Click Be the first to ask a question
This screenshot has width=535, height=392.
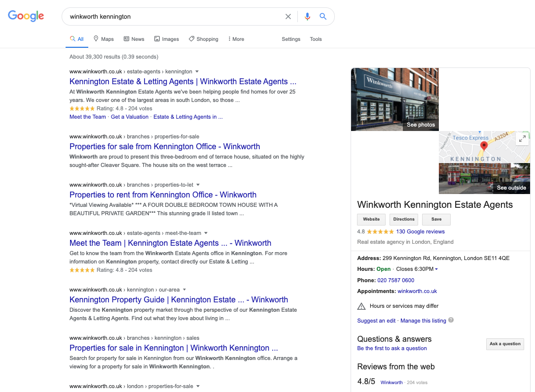pos(392,348)
